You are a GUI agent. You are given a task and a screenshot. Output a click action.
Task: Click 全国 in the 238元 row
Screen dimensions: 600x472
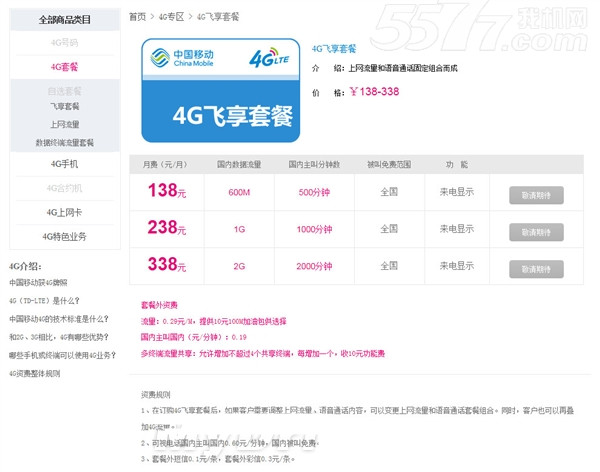(389, 229)
